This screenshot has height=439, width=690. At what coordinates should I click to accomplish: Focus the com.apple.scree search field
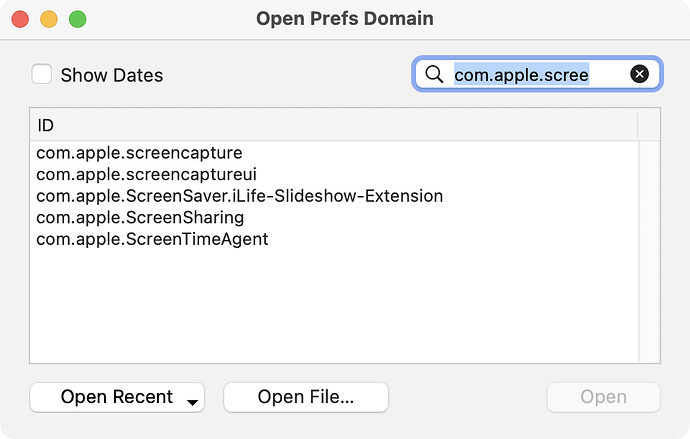pos(537,74)
